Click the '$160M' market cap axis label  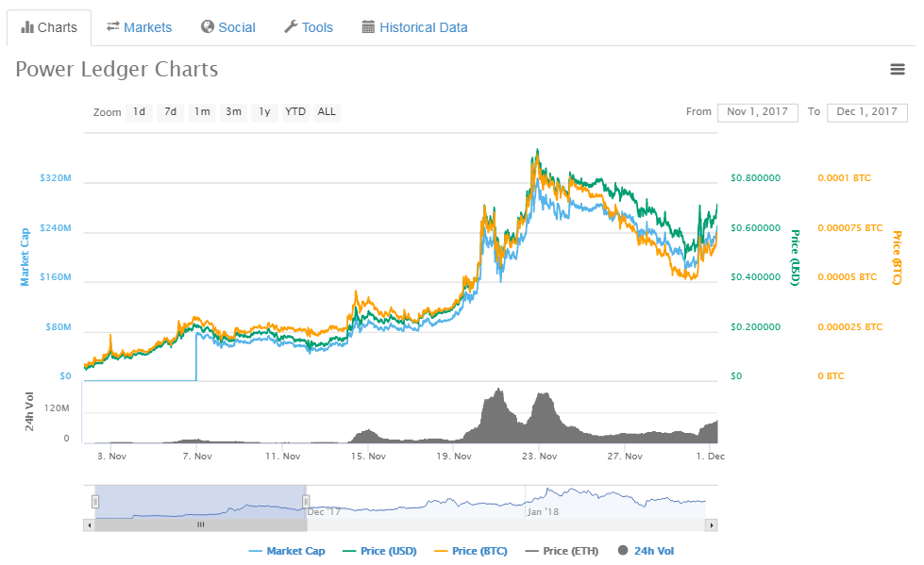[x=56, y=277]
